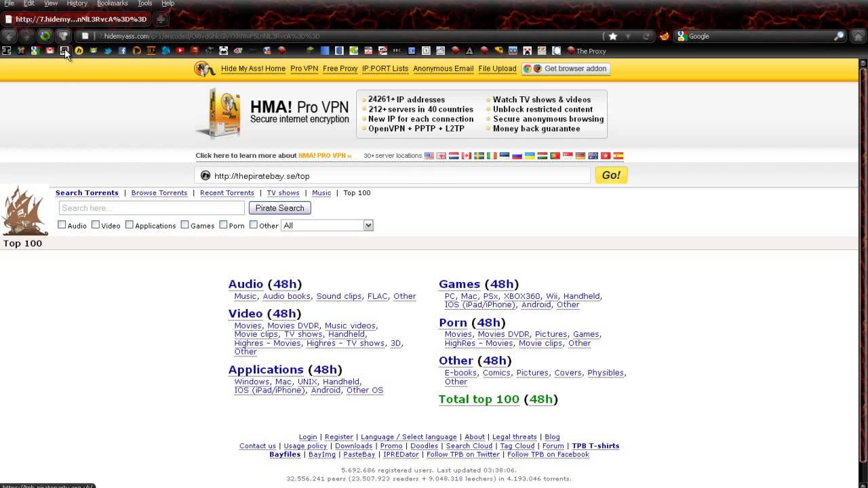Viewport: 868px width, 488px height.
Task: Open the 'All' category dropdown
Action: [328, 226]
